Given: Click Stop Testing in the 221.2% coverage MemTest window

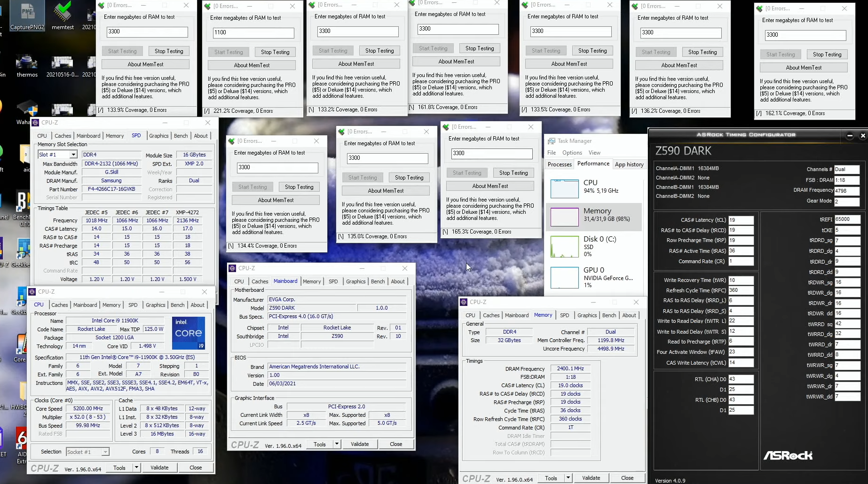Looking at the screenshot, I should click(x=275, y=52).
